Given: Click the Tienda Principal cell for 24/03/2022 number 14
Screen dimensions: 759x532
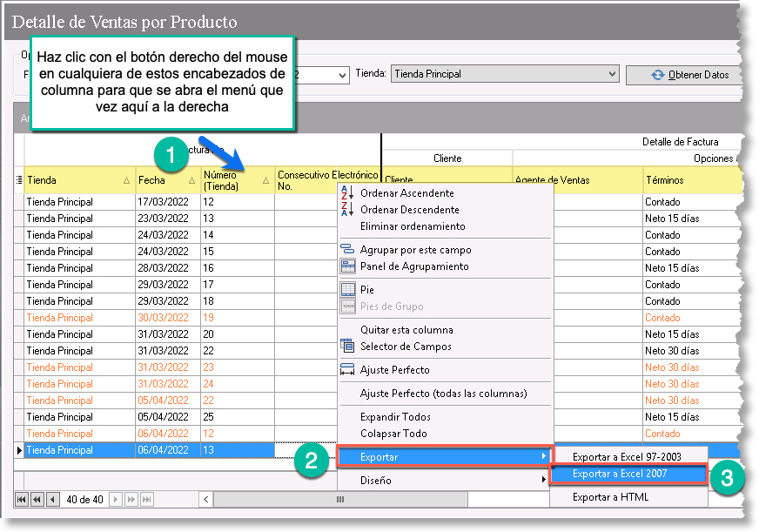Looking at the screenshot, I should point(80,235).
